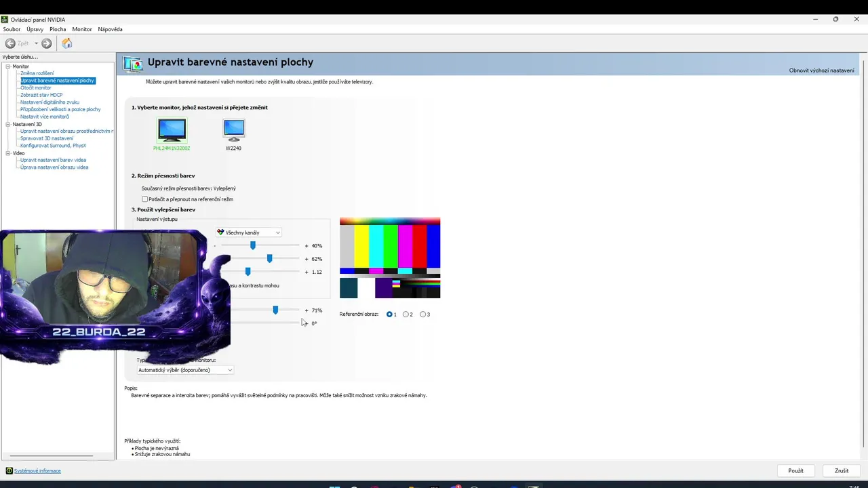Click minus button of 40% slider
The width and height of the screenshot is (868, 488).
(214, 245)
